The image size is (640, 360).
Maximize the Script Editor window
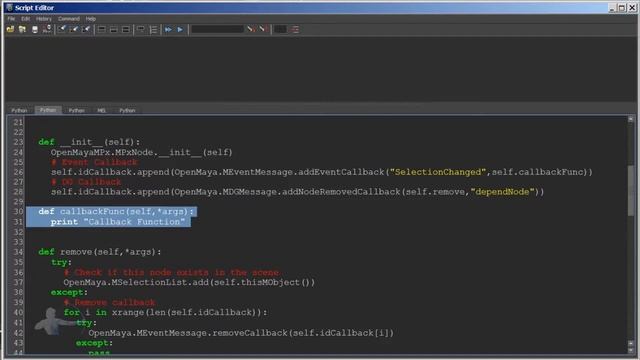622,8
